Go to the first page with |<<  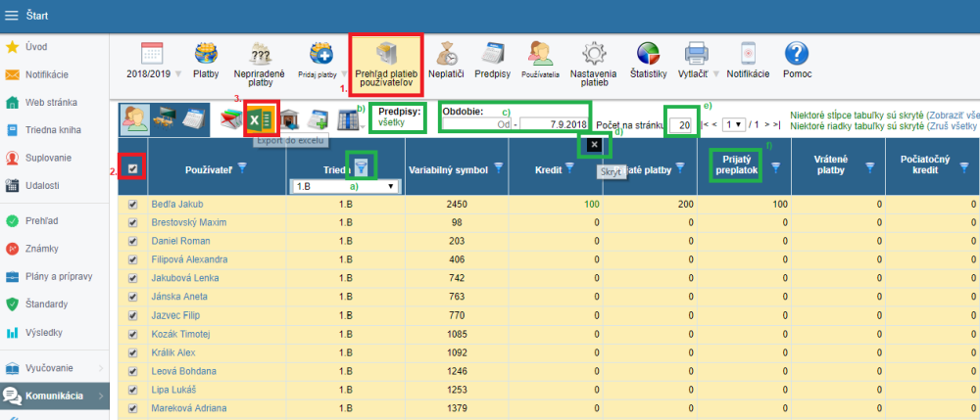(x=710, y=124)
